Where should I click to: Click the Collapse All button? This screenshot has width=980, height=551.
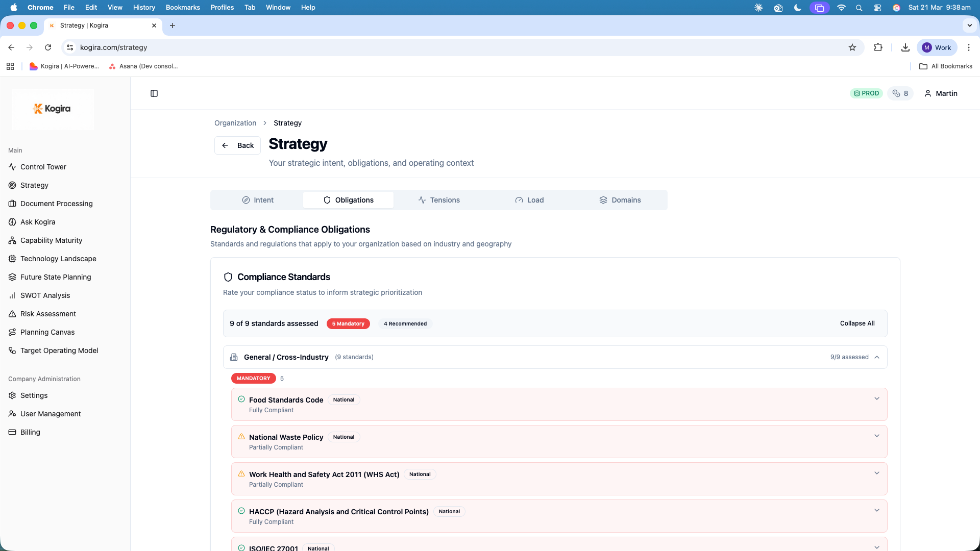click(857, 323)
